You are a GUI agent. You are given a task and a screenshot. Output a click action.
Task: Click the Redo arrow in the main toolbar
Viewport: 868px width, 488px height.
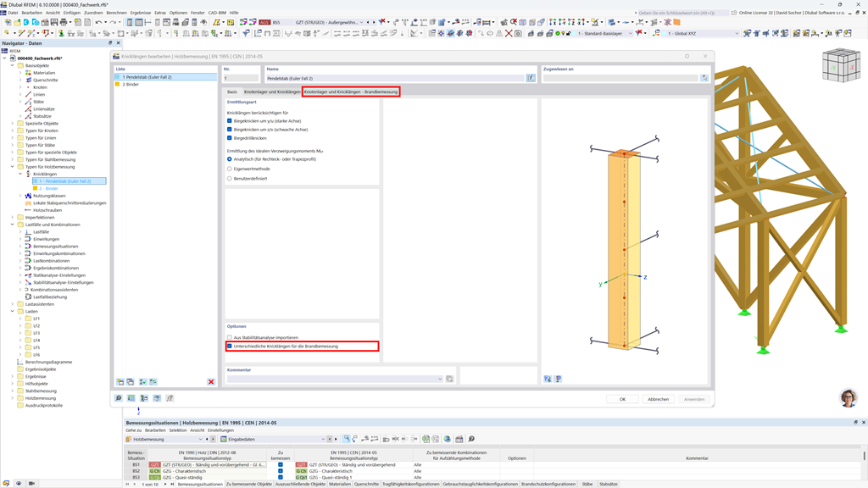coord(113,22)
